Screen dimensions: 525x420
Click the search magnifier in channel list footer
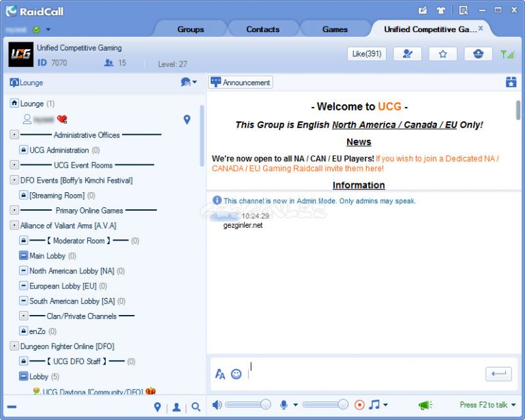point(196,407)
